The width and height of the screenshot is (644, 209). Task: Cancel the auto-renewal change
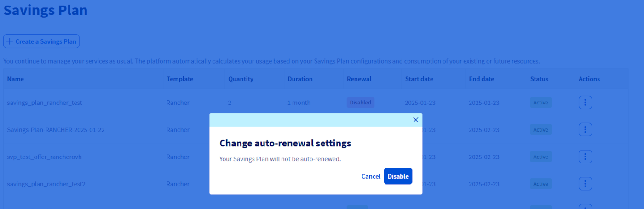(371, 176)
